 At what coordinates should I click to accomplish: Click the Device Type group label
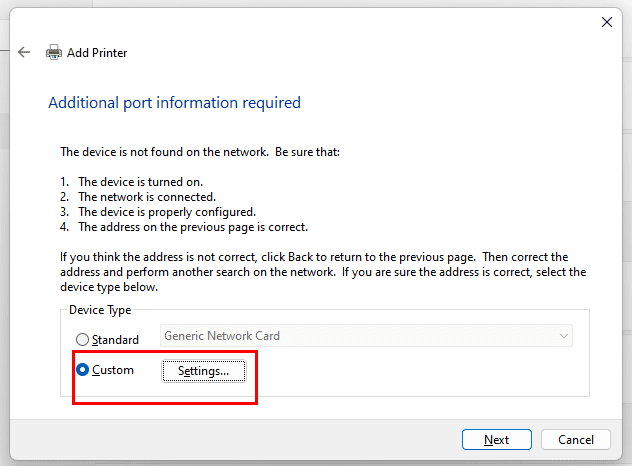coord(98,310)
